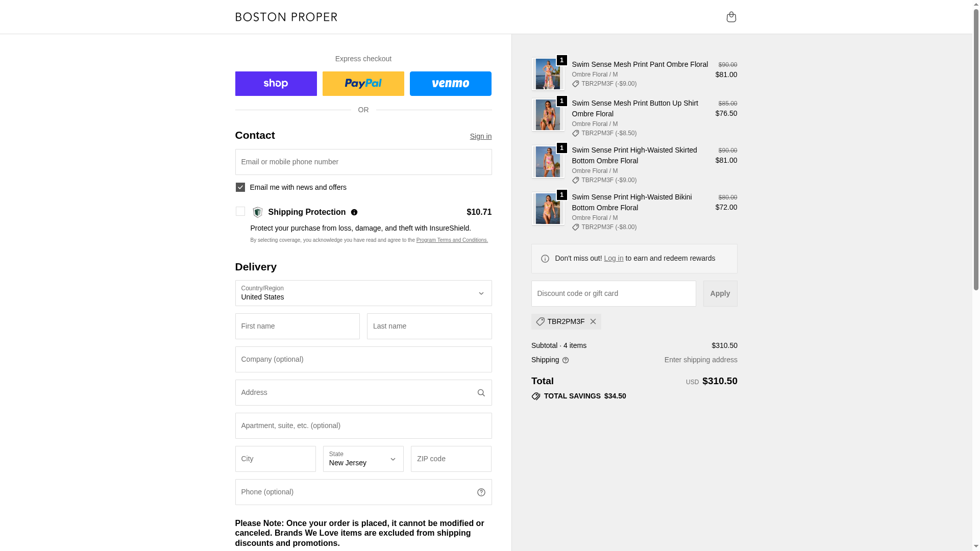
Task: Click the Mesh Print Pant thumbnail
Action: (x=548, y=74)
